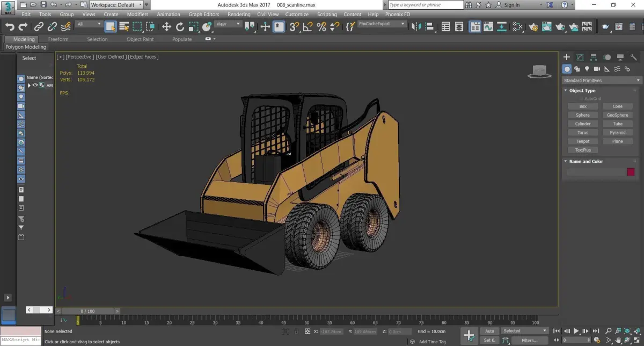Click the Undo arrow icon
644x346 pixels.
pyautogui.click(x=9, y=26)
